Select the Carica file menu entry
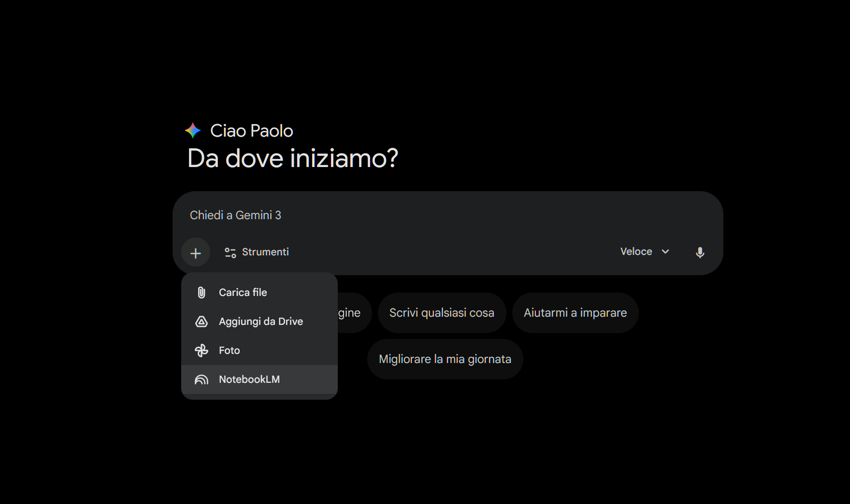Image resolution: width=850 pixels, height=504 pixels. click(x=243, y=293)
